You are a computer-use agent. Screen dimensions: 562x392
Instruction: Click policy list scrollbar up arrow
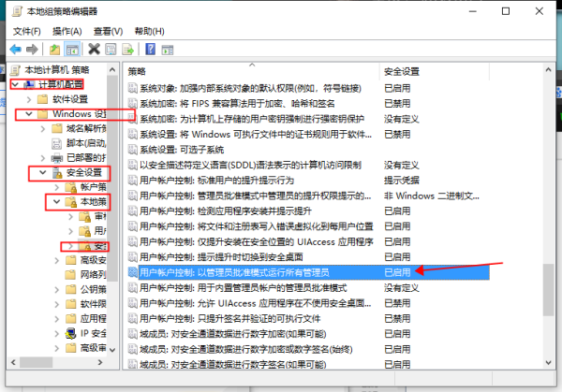point(548,70)
